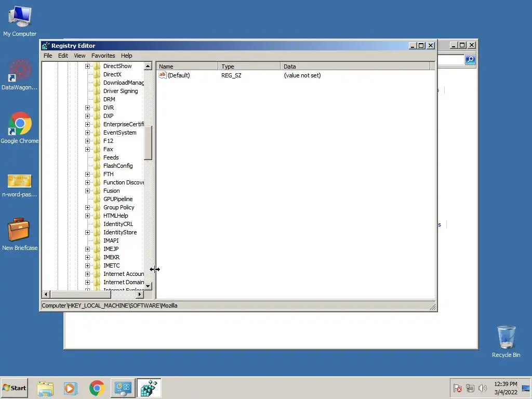Click the Type column header

tap(249, 66)
